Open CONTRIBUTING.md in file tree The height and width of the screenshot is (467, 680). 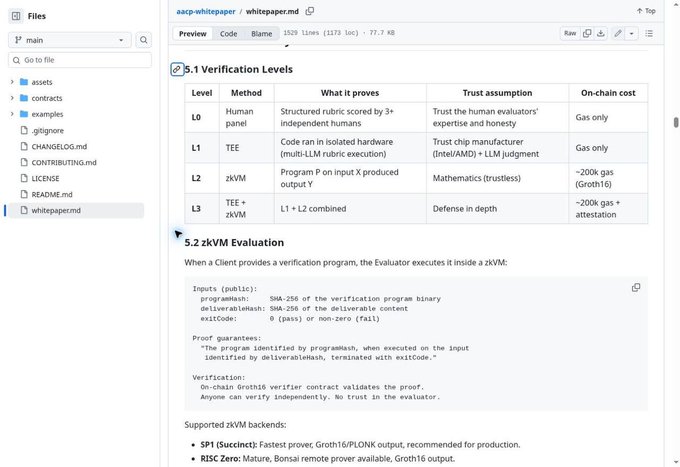[x=64, y=163]
